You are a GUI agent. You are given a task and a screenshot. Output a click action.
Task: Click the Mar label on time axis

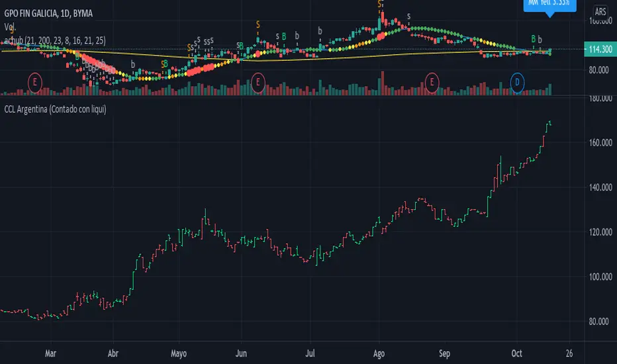50,353
